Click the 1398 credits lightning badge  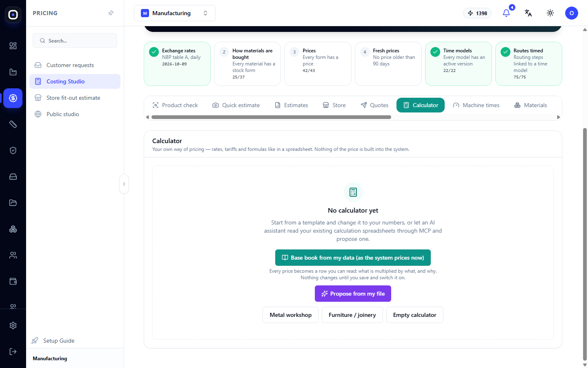tap(477, 13)
